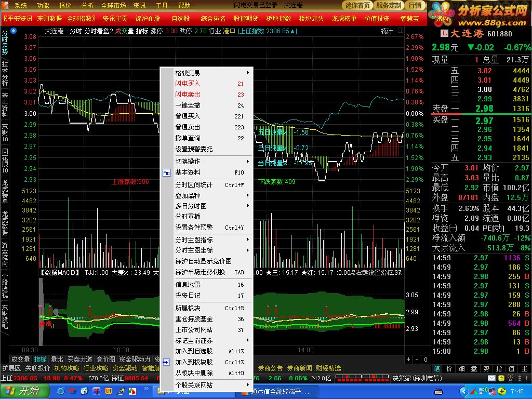532x399 pixels.
Task: Open the 技术分析 sidebar tab
Action: click(5, 73)
